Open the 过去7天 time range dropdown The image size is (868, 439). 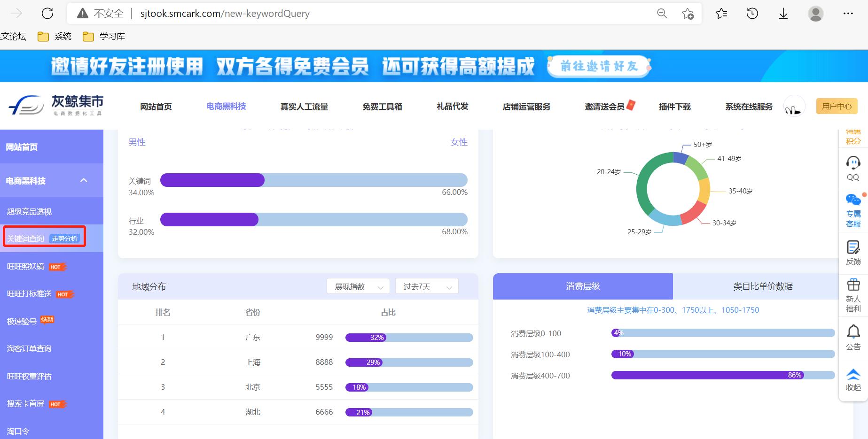click(x=426, y=286)
